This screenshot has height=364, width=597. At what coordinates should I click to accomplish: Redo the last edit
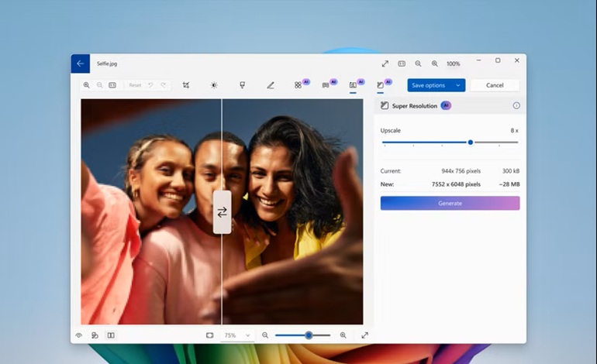[x=164, y=85]
